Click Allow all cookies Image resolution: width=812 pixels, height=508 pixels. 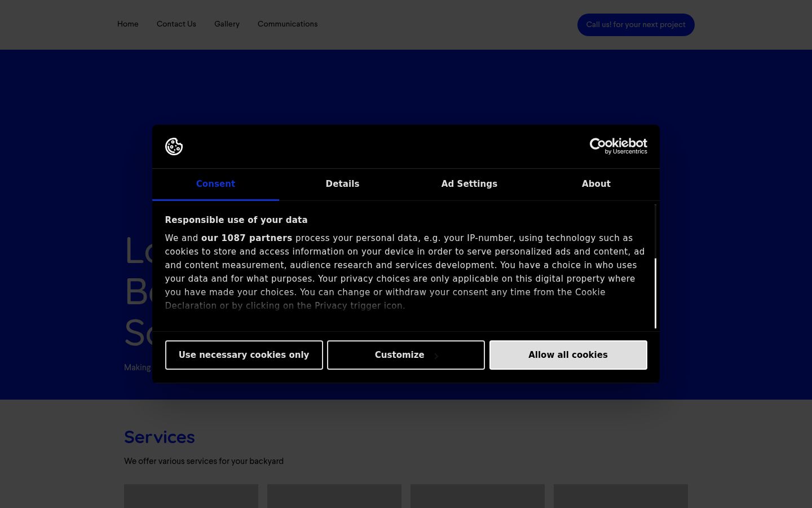(x=568, y=355)
